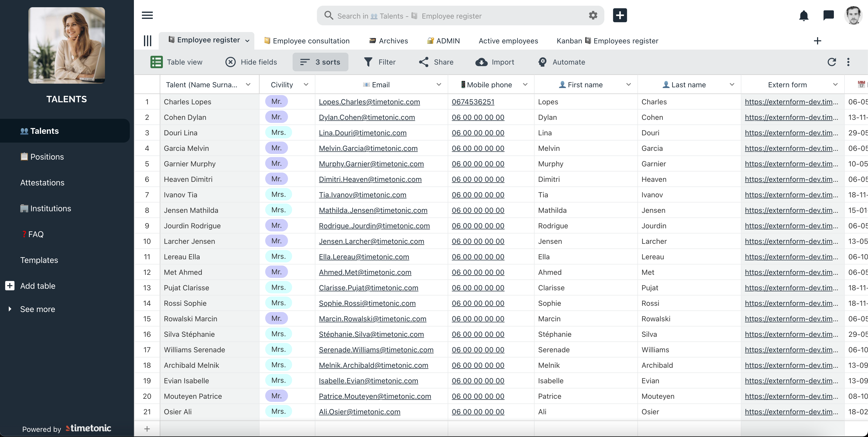868x437 pixels.
Task: Open the notifications bell
Action: [804, 15]
